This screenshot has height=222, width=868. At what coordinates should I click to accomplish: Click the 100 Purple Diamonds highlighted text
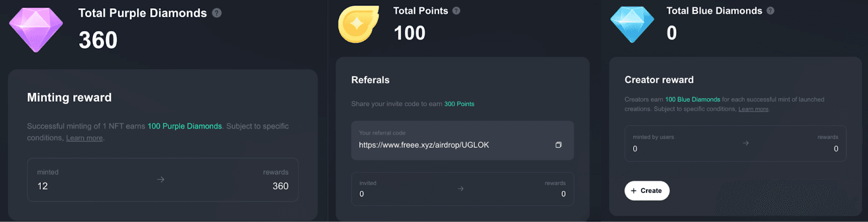184,126
